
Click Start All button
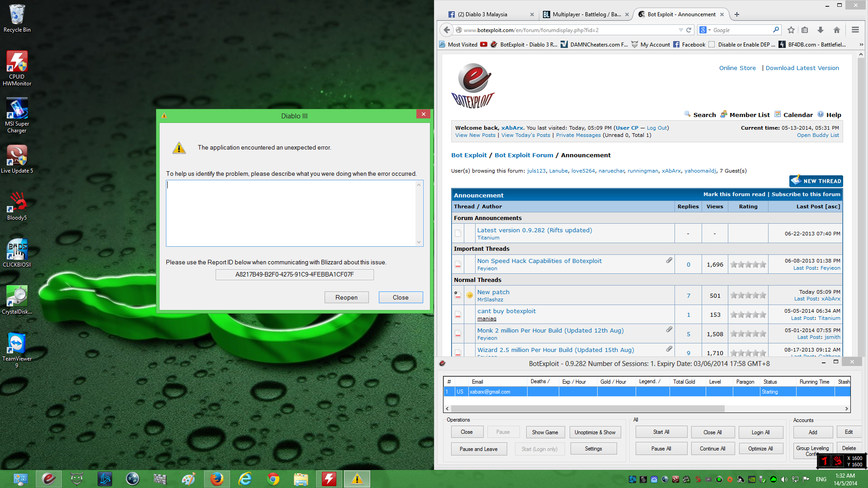661,432
